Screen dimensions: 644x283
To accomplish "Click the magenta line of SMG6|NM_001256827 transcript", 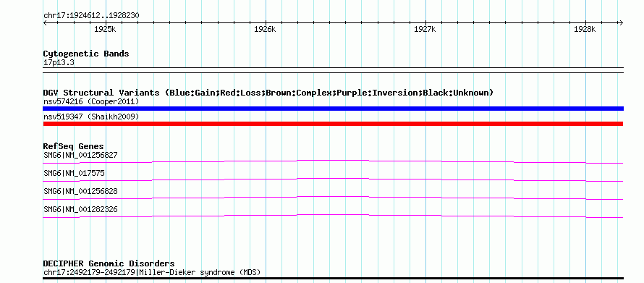I will [x=333, y=161].
